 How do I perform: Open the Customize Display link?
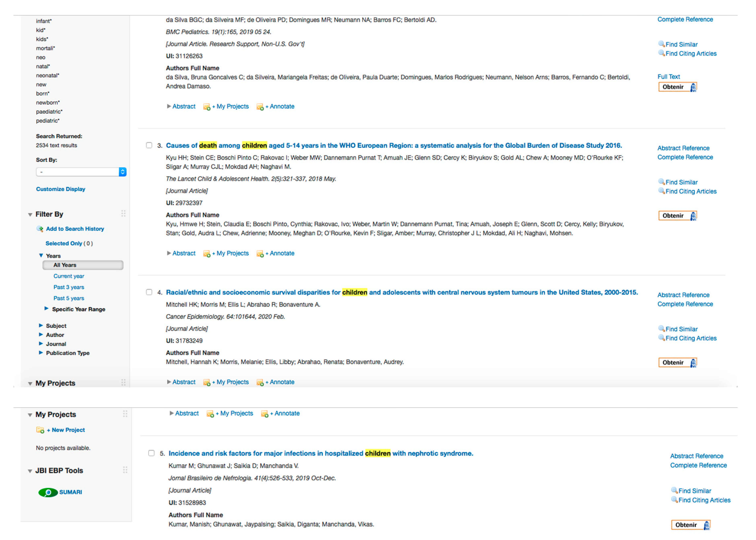61,189
